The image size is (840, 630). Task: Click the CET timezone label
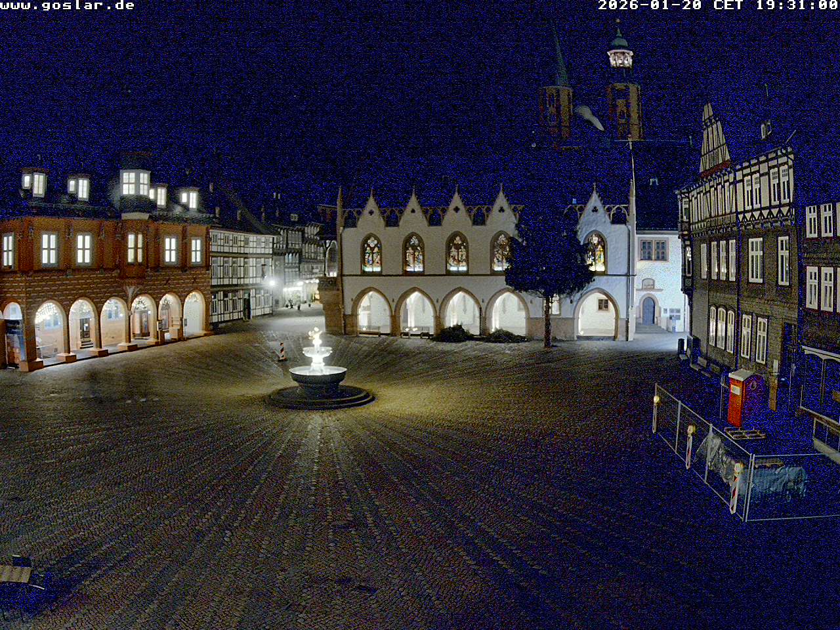pos(728,5)
